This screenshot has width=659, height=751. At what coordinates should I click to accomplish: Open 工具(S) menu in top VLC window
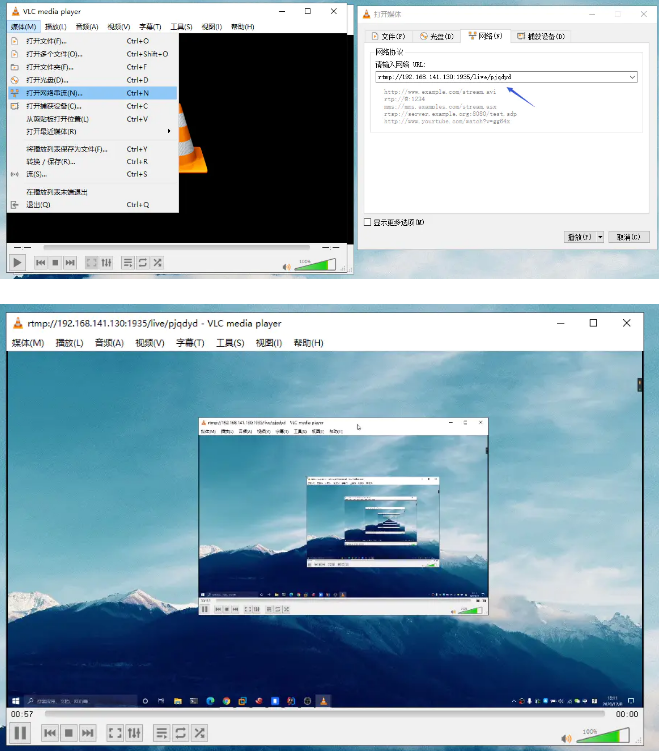pos(181,27)
